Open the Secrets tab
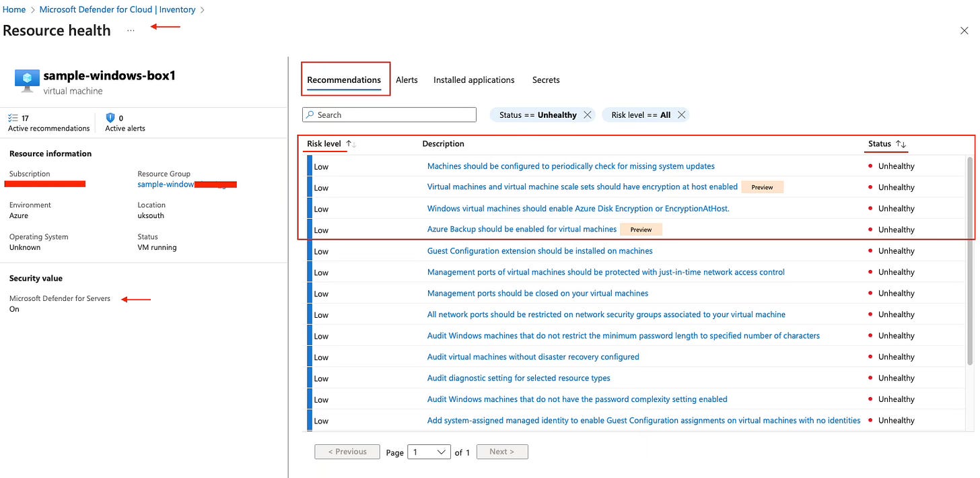Screen dimensions: 980x478 pos(546,80)
